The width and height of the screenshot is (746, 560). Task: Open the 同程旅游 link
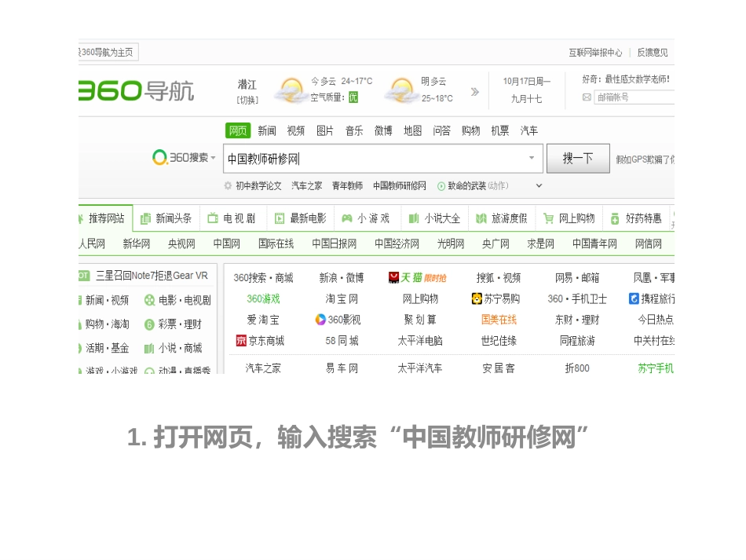tap(577, 341)
